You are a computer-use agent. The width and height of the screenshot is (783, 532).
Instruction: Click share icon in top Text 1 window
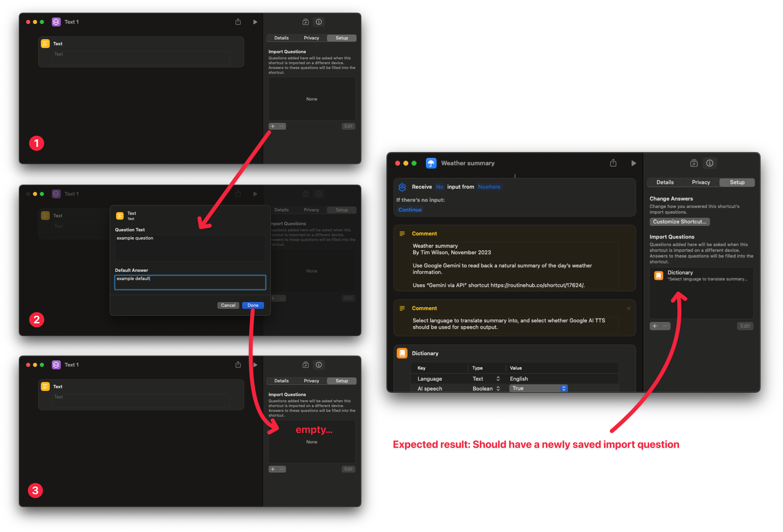point(238,22)
